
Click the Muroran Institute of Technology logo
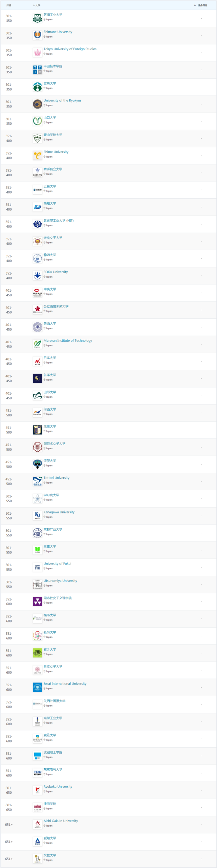point(37,344)
